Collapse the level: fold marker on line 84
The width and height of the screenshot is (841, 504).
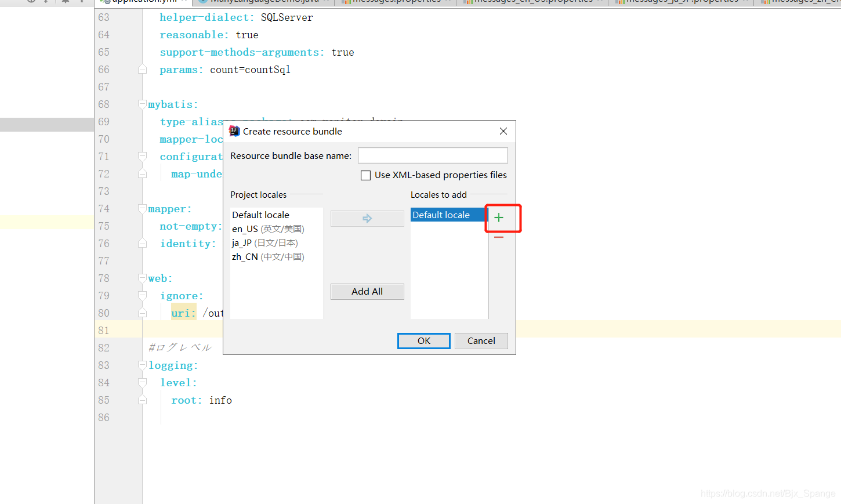(x=142, y=383)
